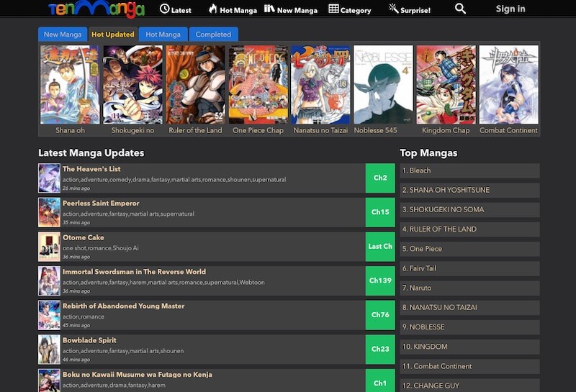Open 1. Bleach in Top Mangas
Screen dimensions: 576x392
(x=469, y=170)
